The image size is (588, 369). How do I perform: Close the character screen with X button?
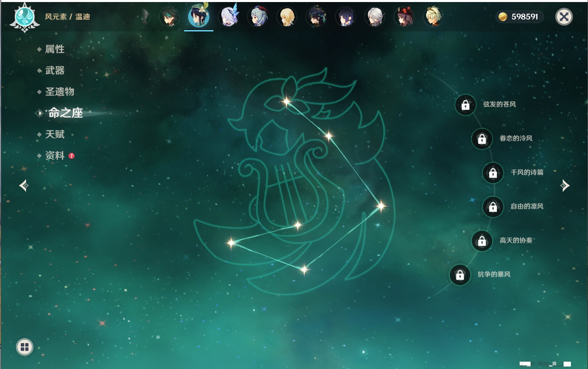[x=564, y=17]
